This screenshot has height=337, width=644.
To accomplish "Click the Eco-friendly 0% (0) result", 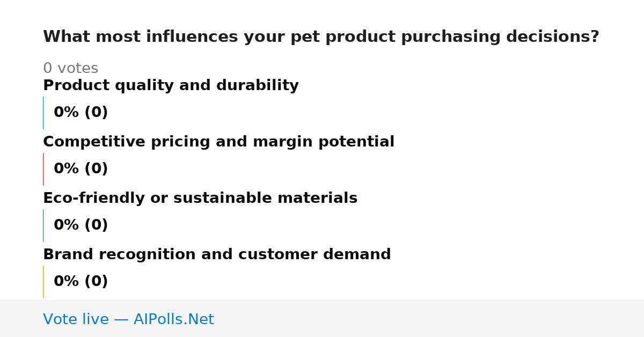I will pyautogui.click(x=80, y=225).
